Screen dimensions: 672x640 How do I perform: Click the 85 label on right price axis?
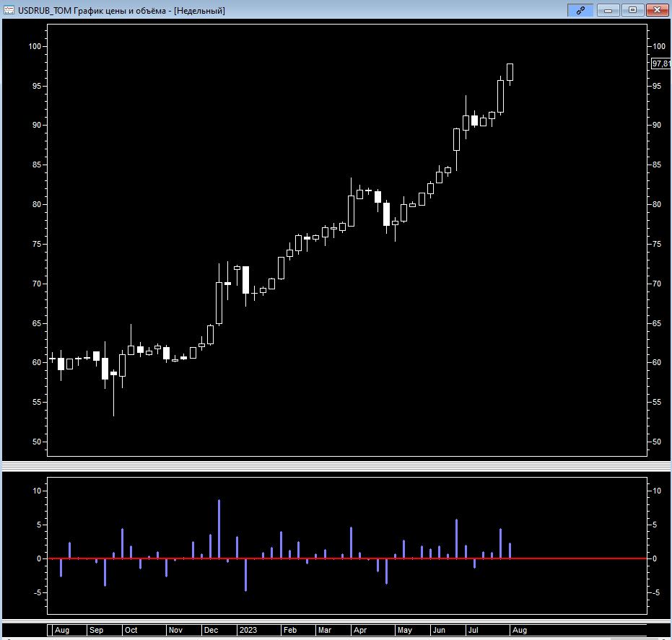[657, 165]
